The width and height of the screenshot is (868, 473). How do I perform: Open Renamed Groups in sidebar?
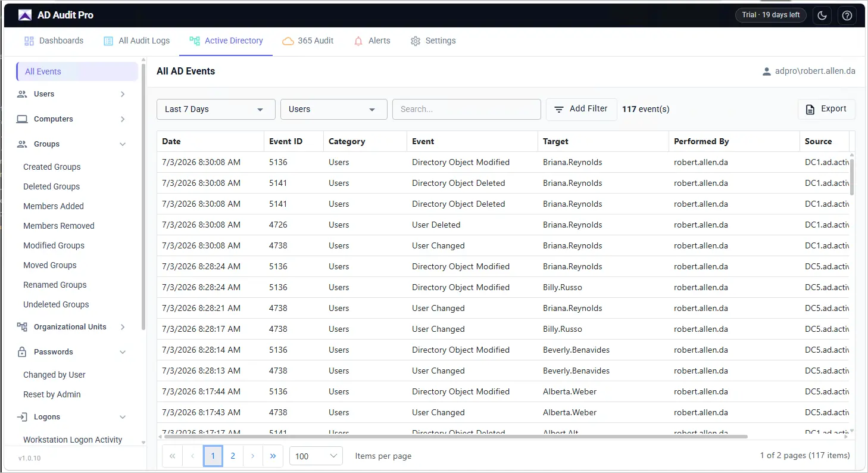coord(55,285)
